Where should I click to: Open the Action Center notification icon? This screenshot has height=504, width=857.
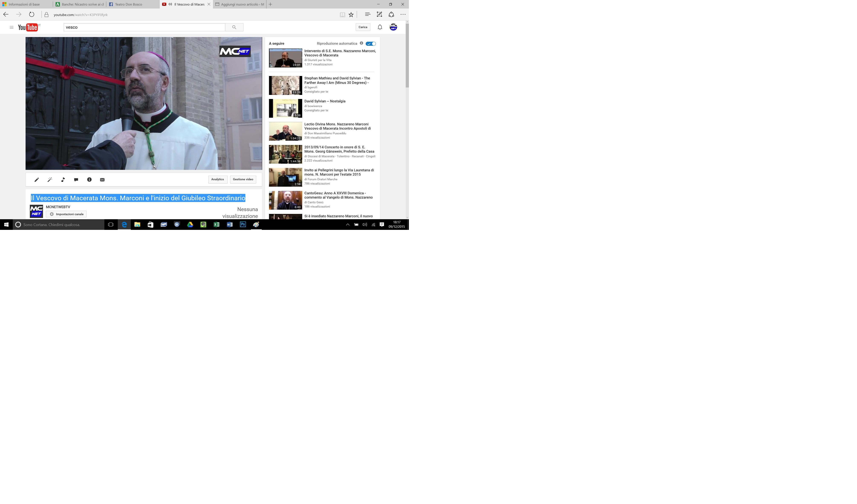click(382, 225)
